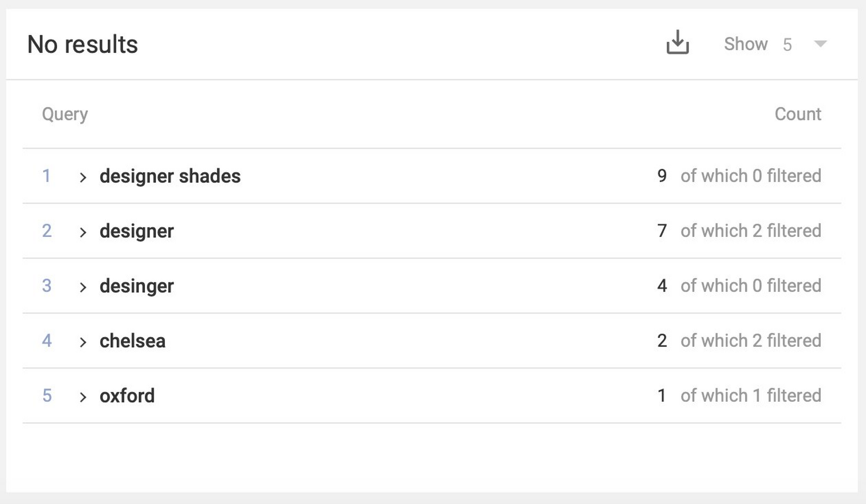Click the misspelled 'desinger' query
The width and height of the screenshot is (866, 504).
coord(137,286)
